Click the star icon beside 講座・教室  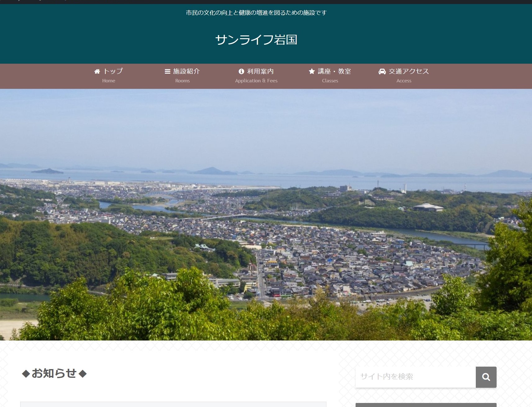[x=312, y=71]
